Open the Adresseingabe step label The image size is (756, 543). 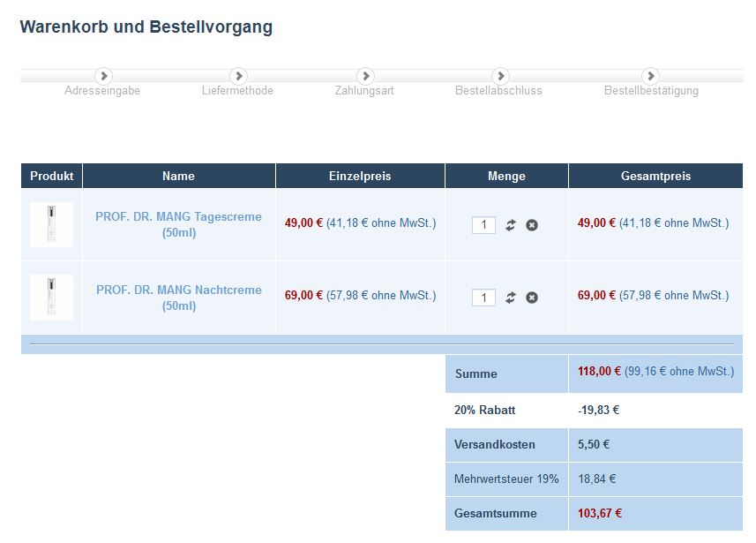click(102, 91)
